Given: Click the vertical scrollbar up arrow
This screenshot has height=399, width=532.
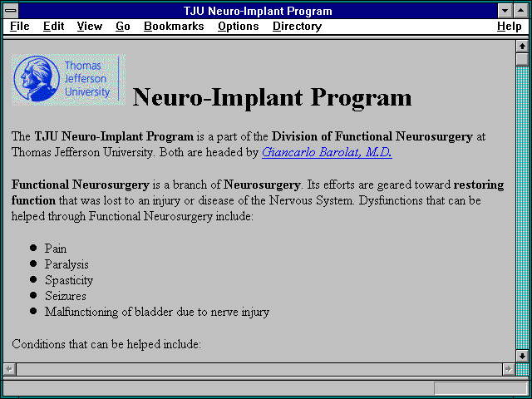Looking at the screenshot, I should pyautogui.click(x=522, y=47).
